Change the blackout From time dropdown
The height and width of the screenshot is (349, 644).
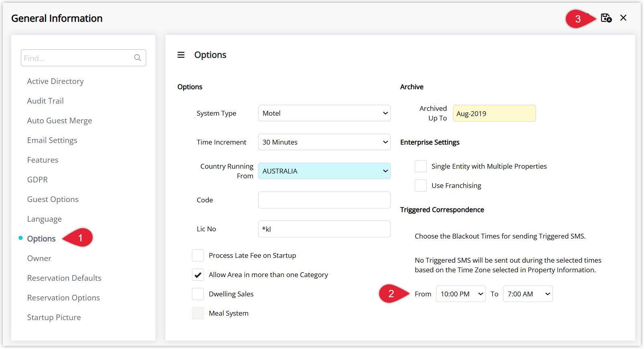461,294
